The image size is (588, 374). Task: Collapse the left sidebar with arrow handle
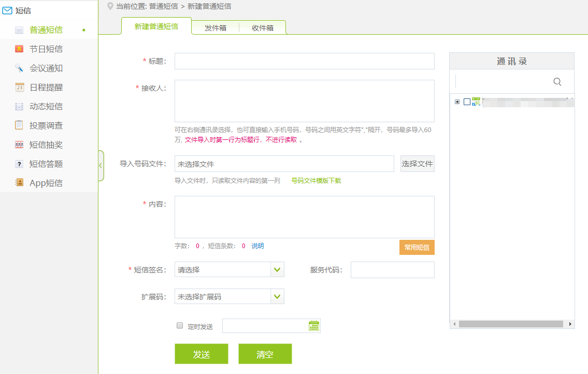pos(101,165)
